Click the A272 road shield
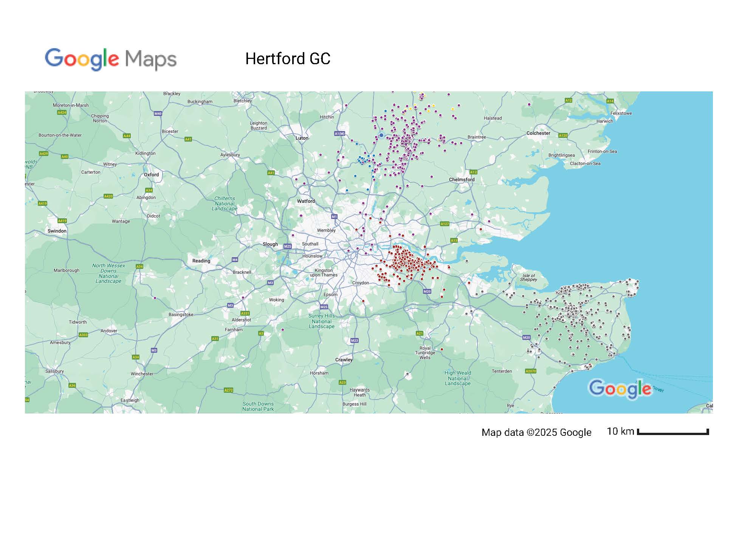This screenshot has width=756, height=534. (229, 390)
